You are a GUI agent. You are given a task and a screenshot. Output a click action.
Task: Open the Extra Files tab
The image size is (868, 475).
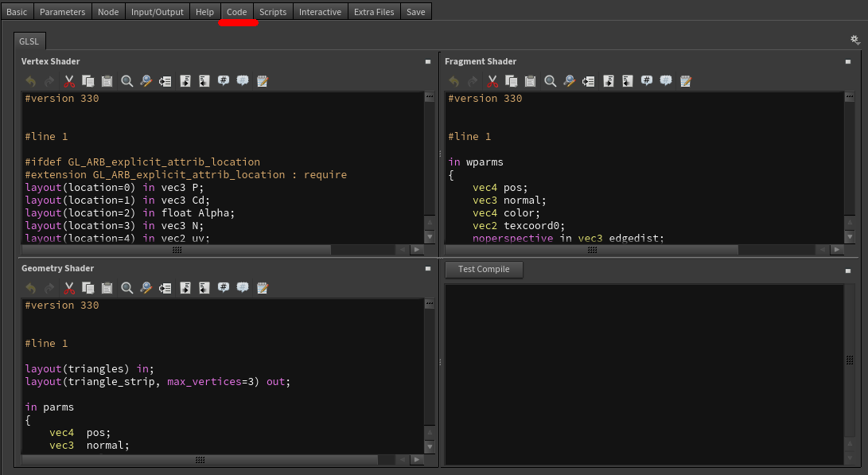point(374,12)
